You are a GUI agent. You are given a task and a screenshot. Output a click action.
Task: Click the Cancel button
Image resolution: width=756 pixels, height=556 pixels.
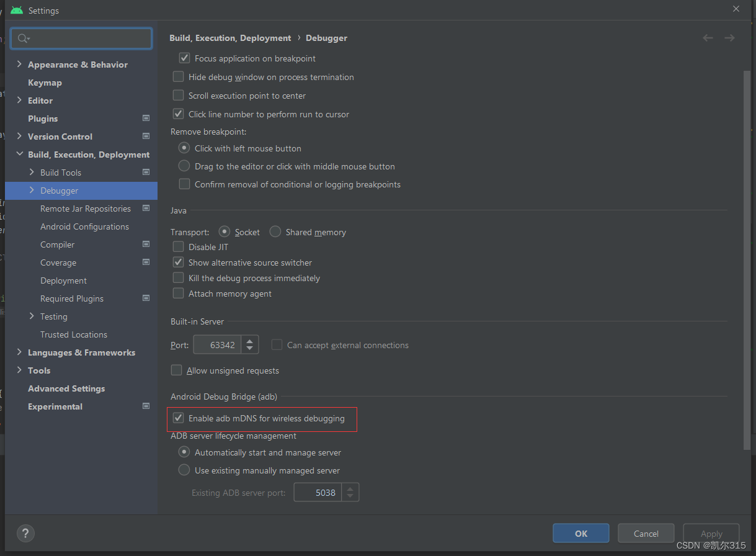[646, 533]
